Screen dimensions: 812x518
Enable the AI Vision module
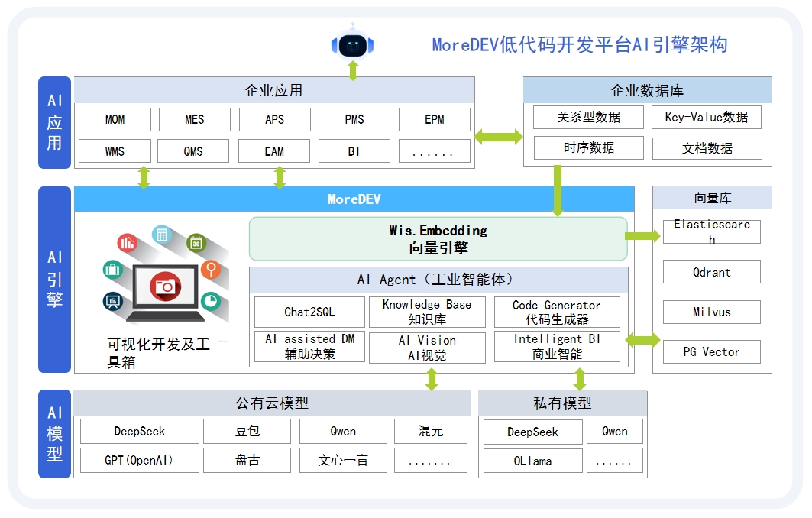427,347
